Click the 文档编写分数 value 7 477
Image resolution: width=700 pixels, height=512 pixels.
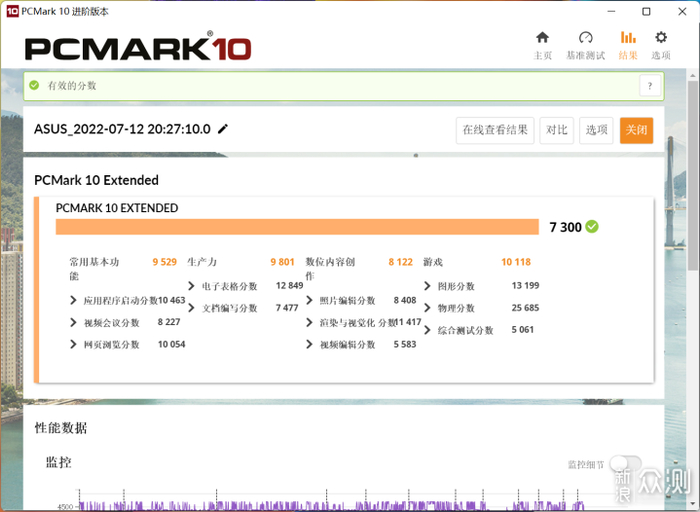pyautogui.click(x=287, y=308)
